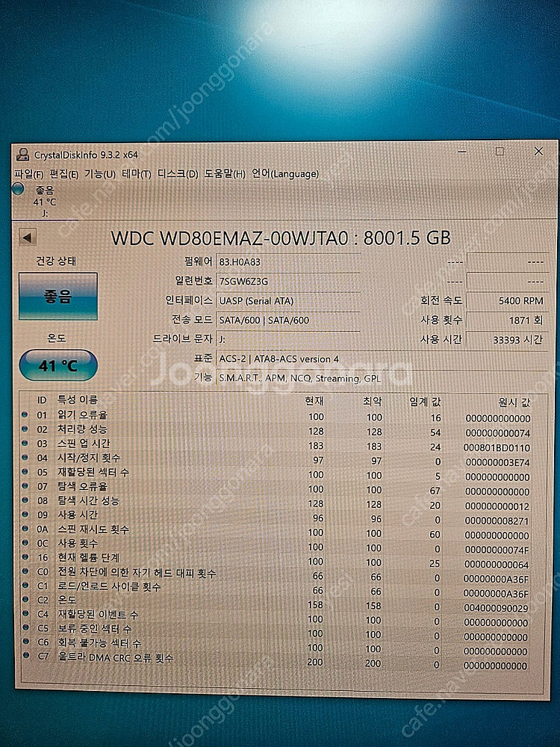Image resolution: width=560 pixels, height=747 pixels.
Task: Click the power-on hours 33393 시간 value
Action: pyautogui.click(x=507, y=340)
